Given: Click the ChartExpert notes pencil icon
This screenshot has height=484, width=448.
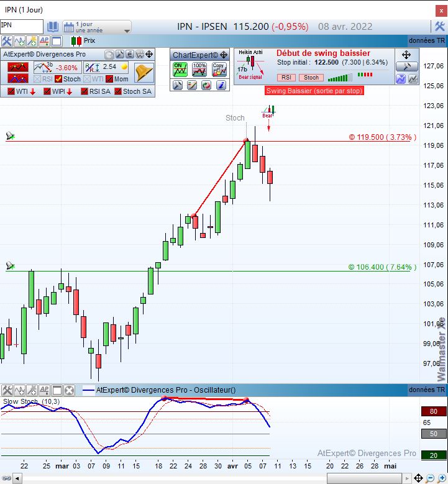Looking at the screenshot, I should coord(192,85).
